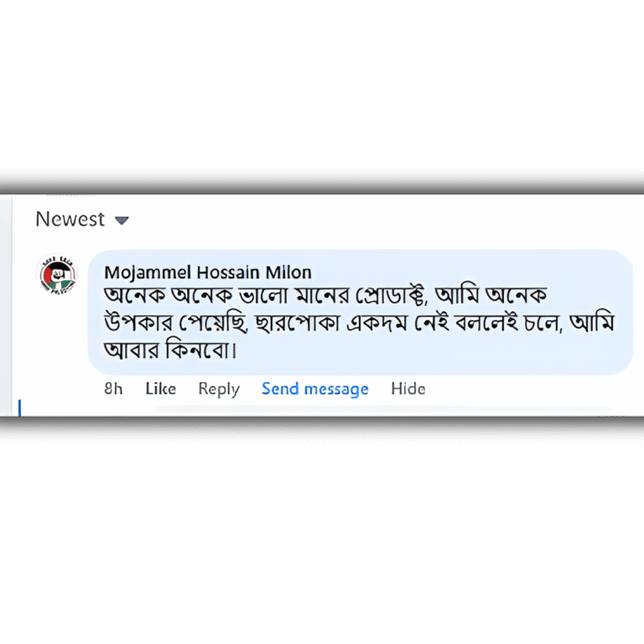Open the 8h comment timestamp

[x=113, y=389]
